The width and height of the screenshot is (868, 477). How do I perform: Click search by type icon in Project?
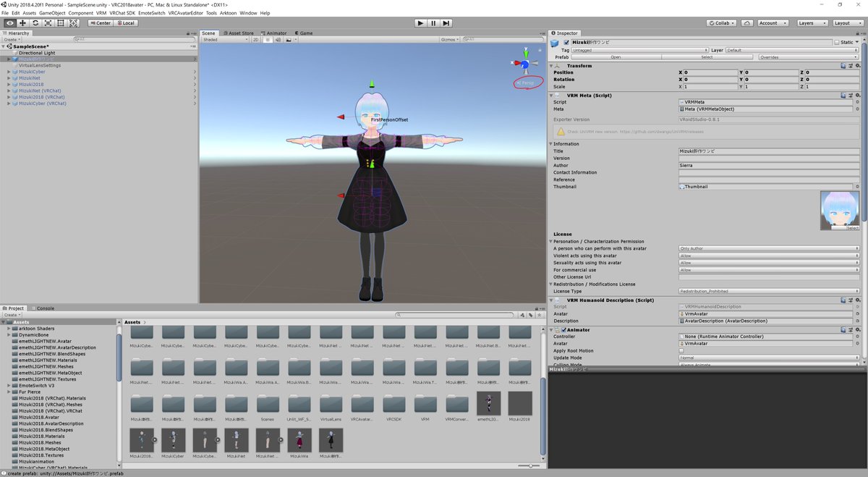pos(523,315)
